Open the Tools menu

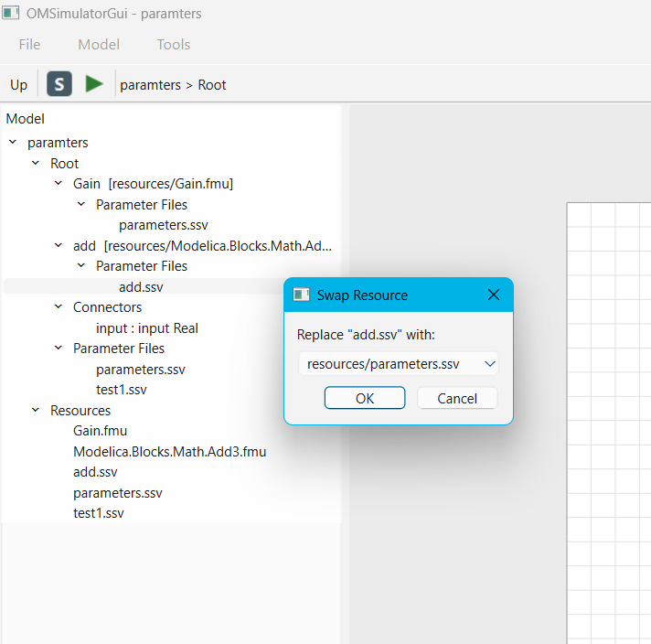174,45
